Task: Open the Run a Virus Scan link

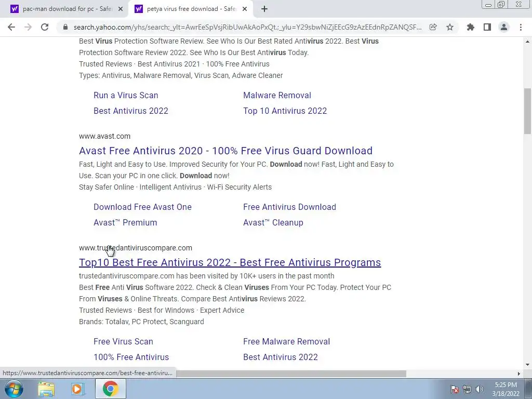Action: 126,96
